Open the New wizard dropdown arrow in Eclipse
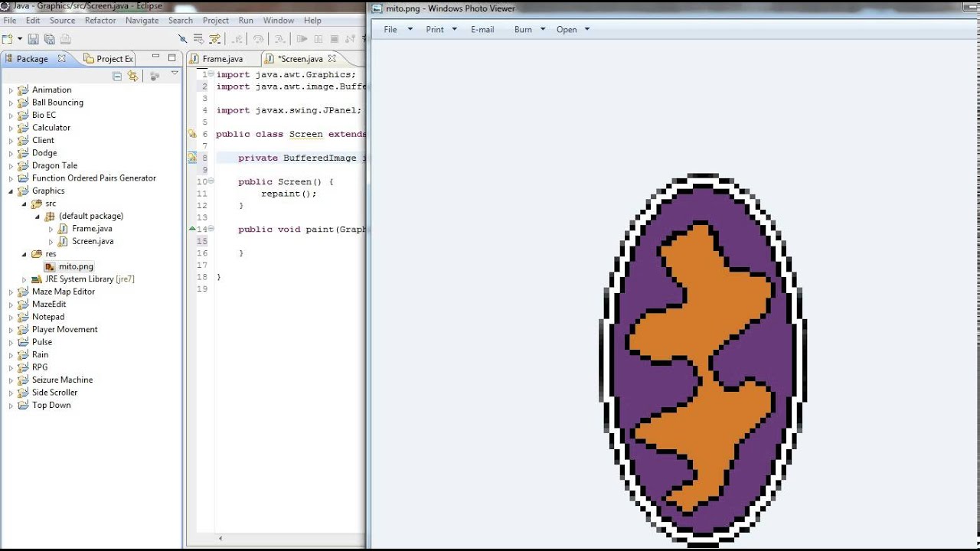The height and width of the screenshot is (551, 980). pyautogui.click(x=19, y=39)
